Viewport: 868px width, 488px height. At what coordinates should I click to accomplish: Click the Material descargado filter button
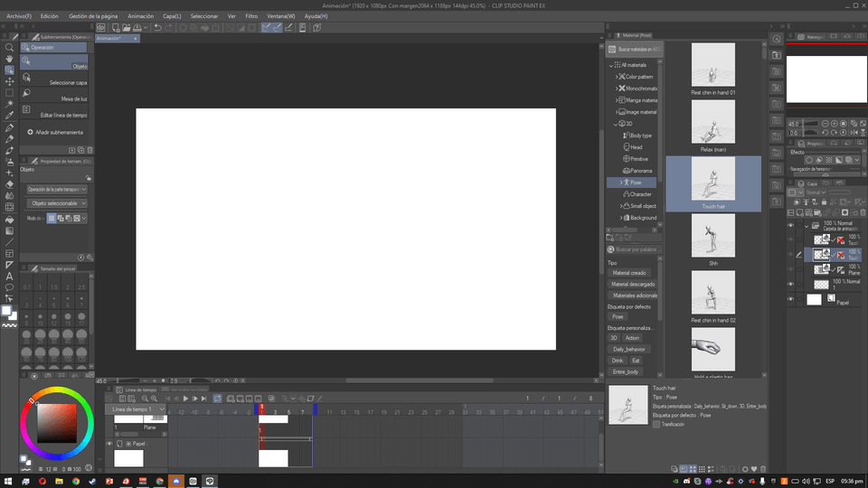click(x=633, y=285)
